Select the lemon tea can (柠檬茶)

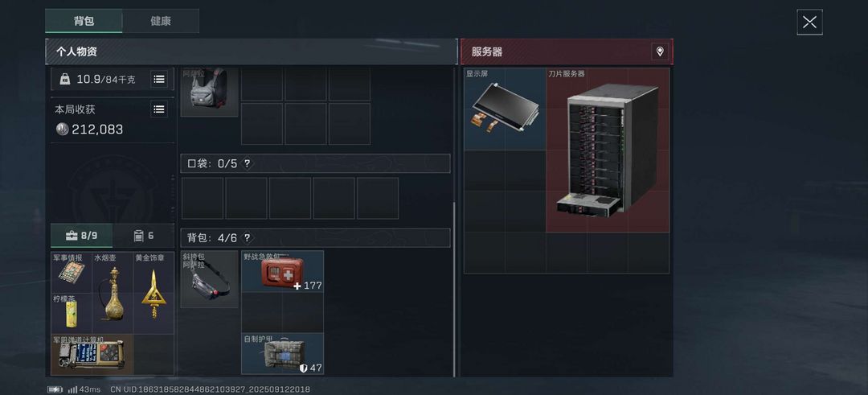tap(72, 314)
